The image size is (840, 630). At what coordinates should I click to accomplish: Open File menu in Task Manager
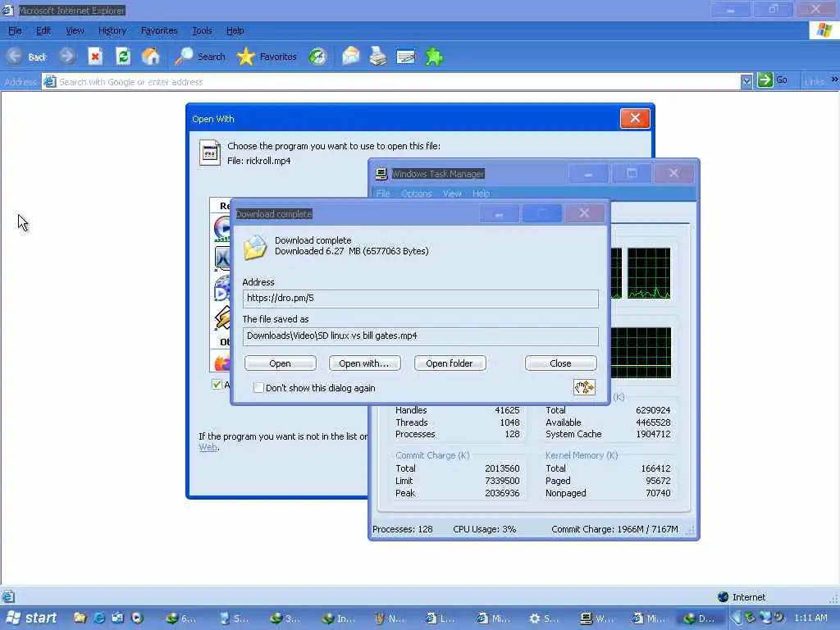tap(383, 194)
